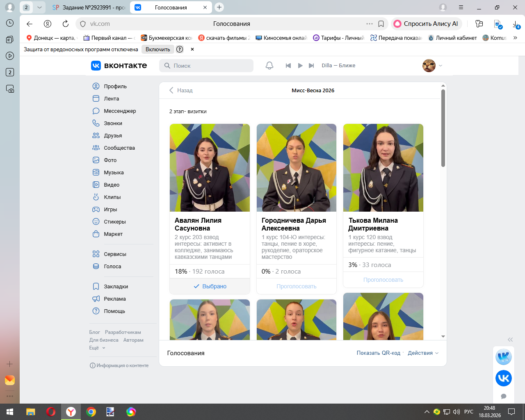Bookmark this page in address bar
525x420 pixels.
[x=381, y=24]
